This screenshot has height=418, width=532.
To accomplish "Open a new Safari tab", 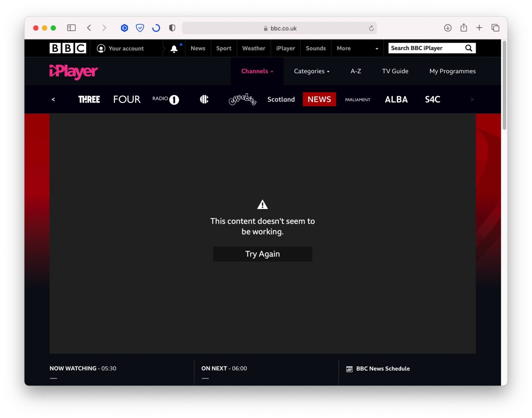I will (x=479, y=28).
